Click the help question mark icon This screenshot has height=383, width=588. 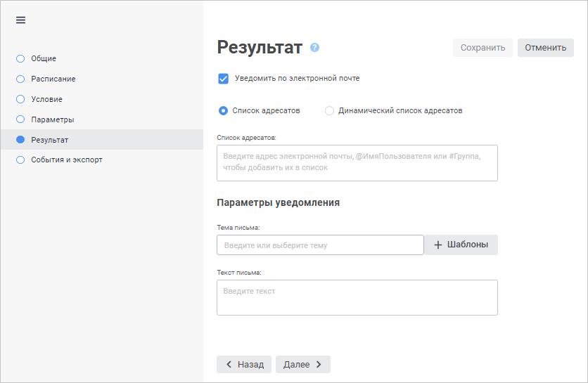point(314,48)
